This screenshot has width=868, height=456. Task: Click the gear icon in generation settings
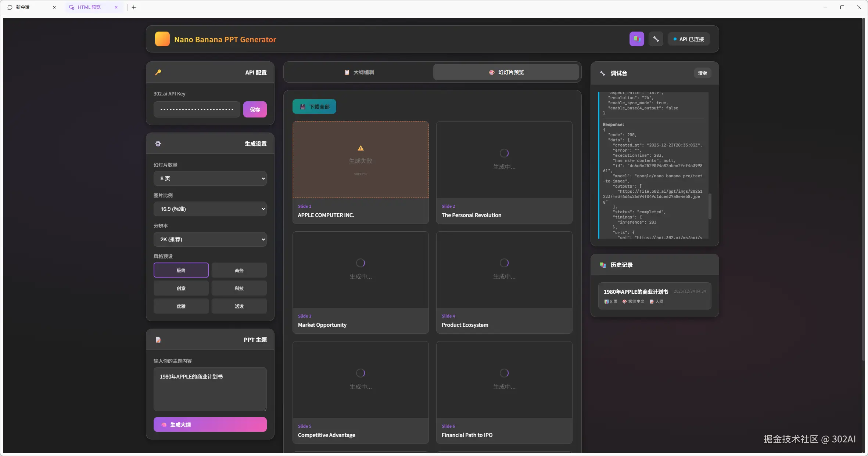click(x=158, y=144)
